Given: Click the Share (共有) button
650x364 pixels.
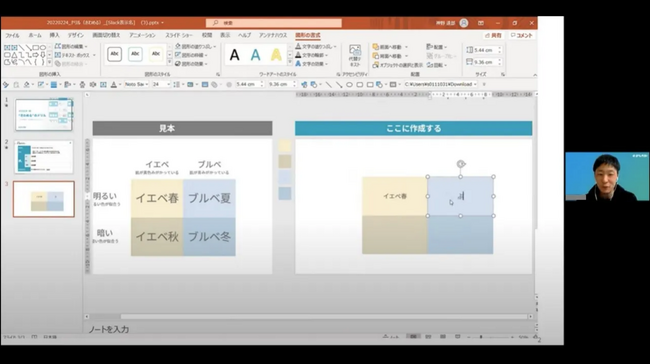Looking at the screenshot, I should click(493, 36).
